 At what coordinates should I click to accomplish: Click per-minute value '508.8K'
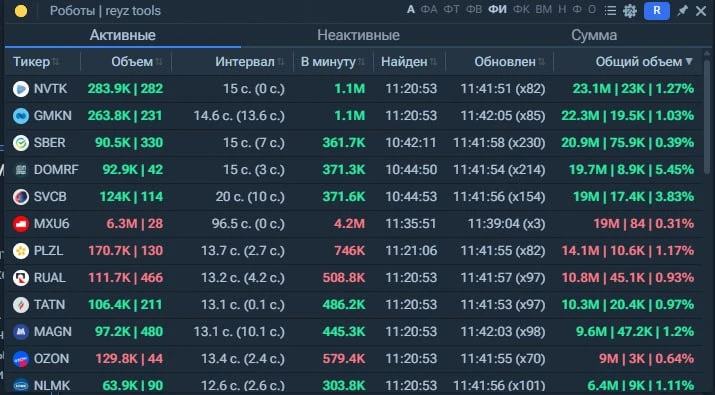pos(344,277)
